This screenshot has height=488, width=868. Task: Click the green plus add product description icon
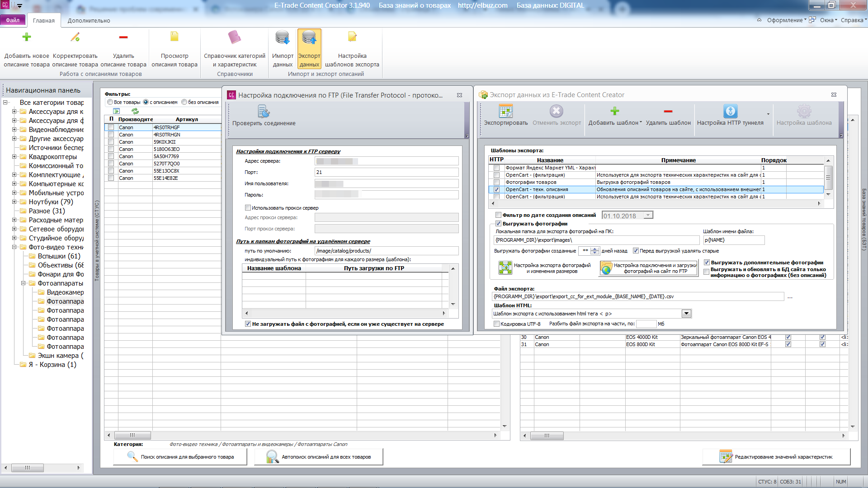point(27,37)
